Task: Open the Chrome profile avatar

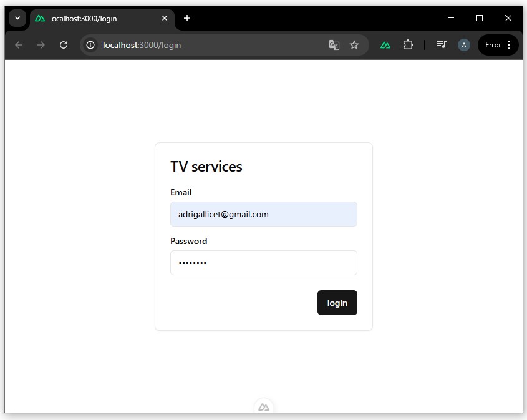Action: (463, 45)
